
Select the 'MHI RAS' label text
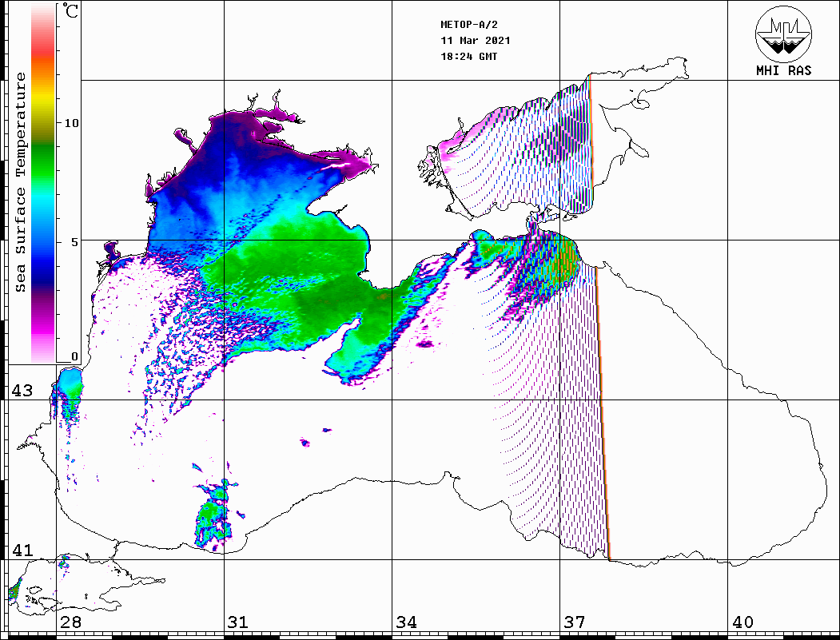pyautogui.click(x=784, y=70)
